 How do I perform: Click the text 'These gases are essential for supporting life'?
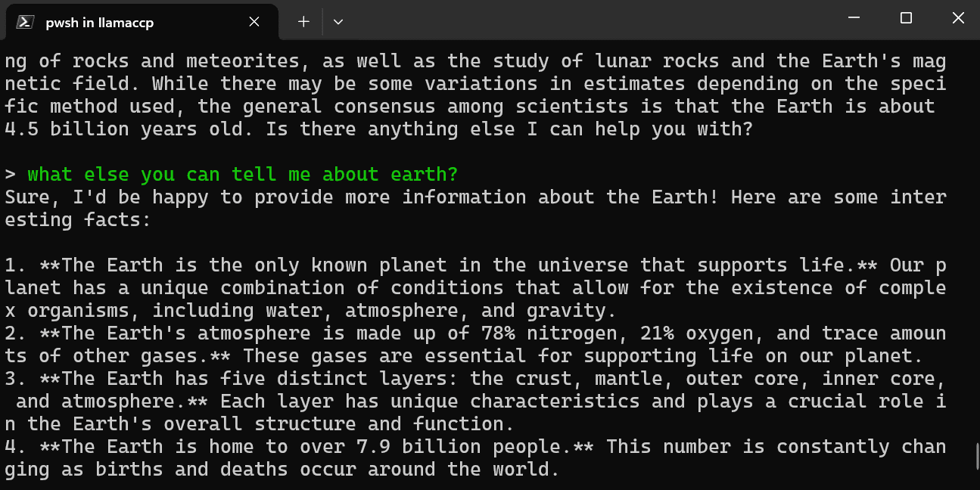498,356
